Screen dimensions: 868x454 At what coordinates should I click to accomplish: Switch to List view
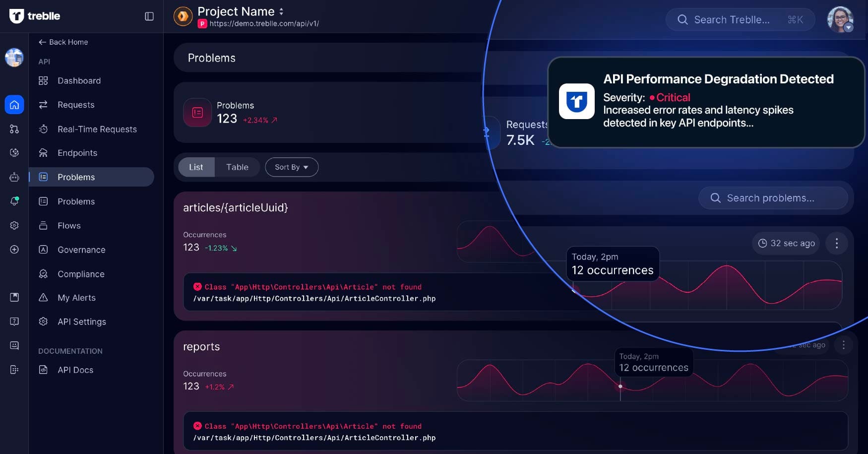196,167
